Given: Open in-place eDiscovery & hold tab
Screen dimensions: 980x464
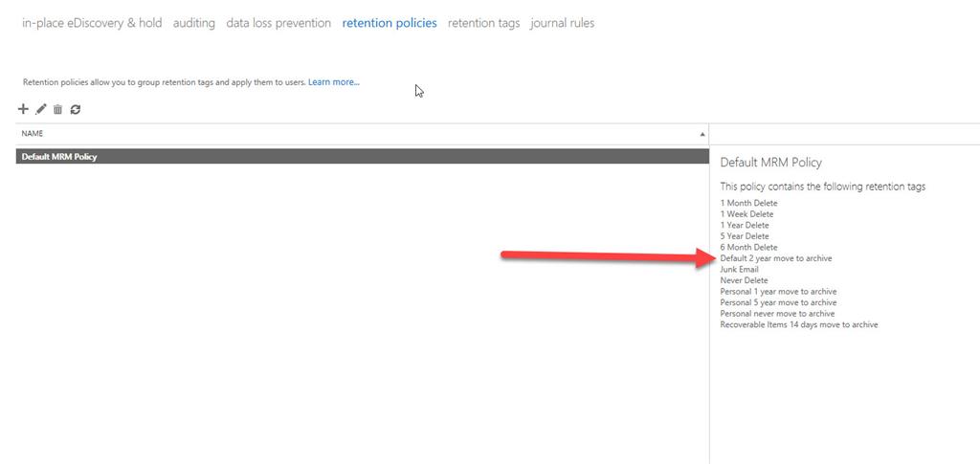Looking at the screenshot, I should [x=92, y=23].
